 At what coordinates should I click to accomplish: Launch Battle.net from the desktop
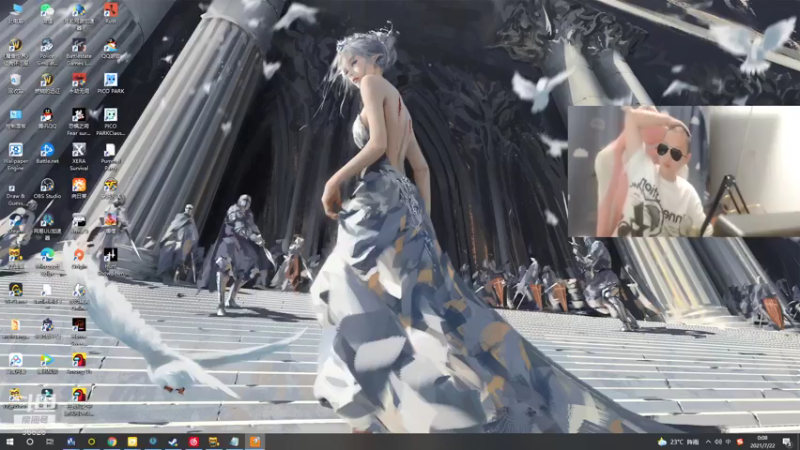[47, 153]
